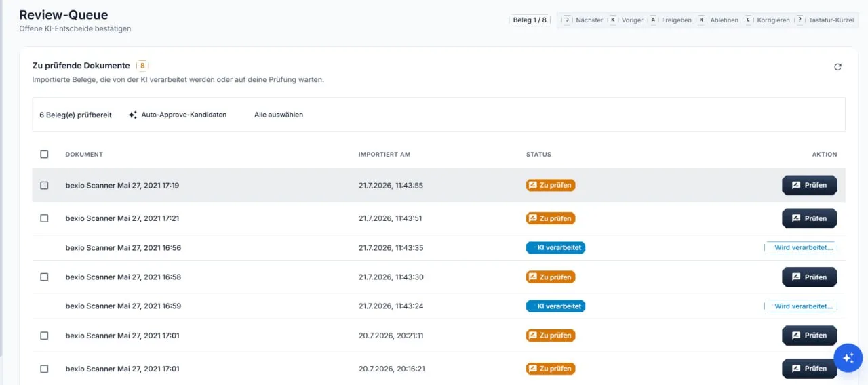This screenshot has height=385, width=868.
Task: Click Wird verarbeitet for document 16:59
Action: (x=801, y=306)
